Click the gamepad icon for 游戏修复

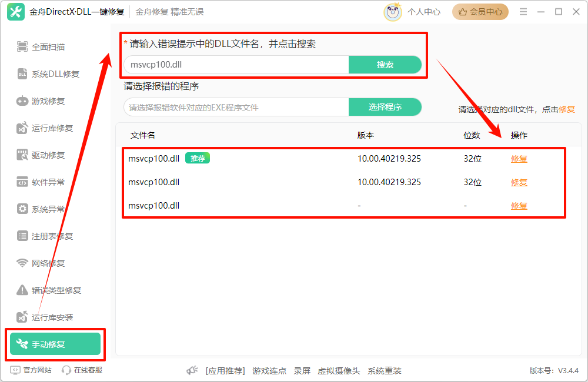tap(22, 101)
